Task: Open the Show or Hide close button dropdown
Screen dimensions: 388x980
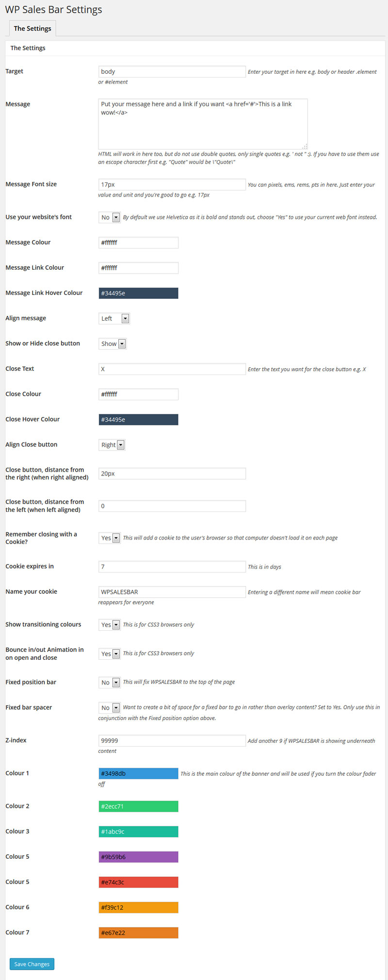Action: [113, 343]
